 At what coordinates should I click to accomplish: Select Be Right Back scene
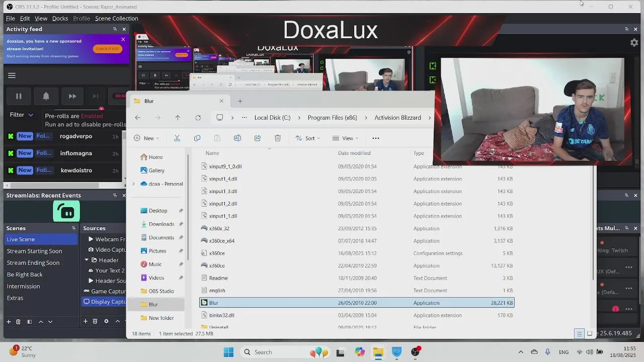tap(41, 275)
